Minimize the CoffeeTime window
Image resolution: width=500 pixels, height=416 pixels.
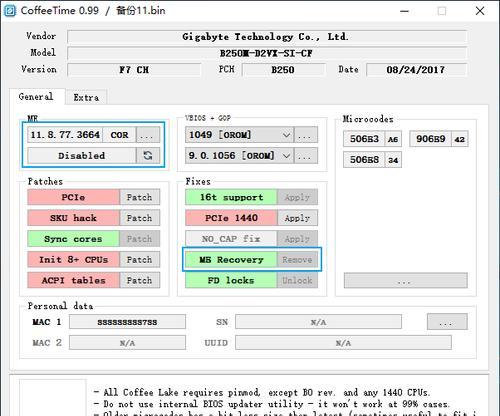[404, 11]
